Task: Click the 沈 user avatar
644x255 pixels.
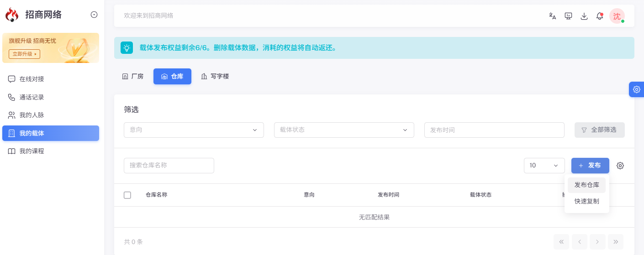Action: click(x=617, y=16)
